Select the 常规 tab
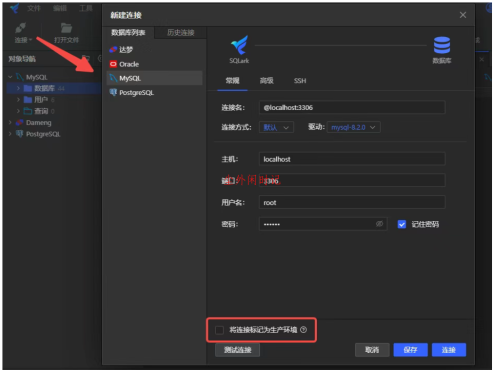Viewport: 493px width, 370px height. (x=232, y=81)
